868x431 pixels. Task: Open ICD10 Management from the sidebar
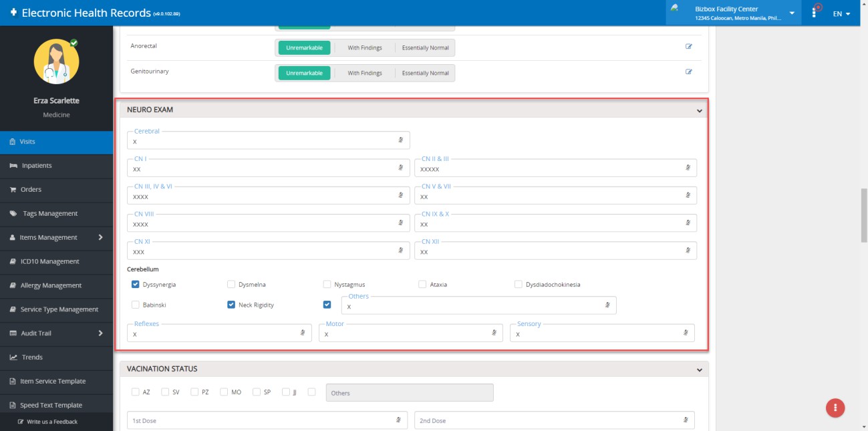tap(57, 261)
